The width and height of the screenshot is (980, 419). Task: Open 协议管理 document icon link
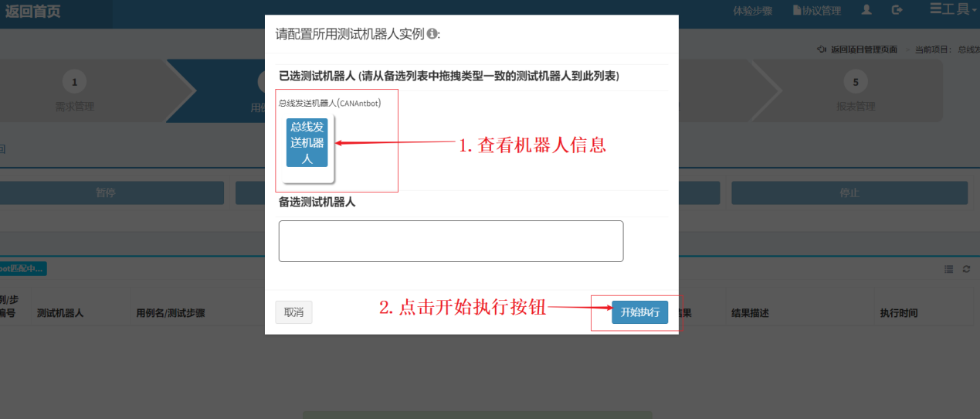[x=798, y=11]
